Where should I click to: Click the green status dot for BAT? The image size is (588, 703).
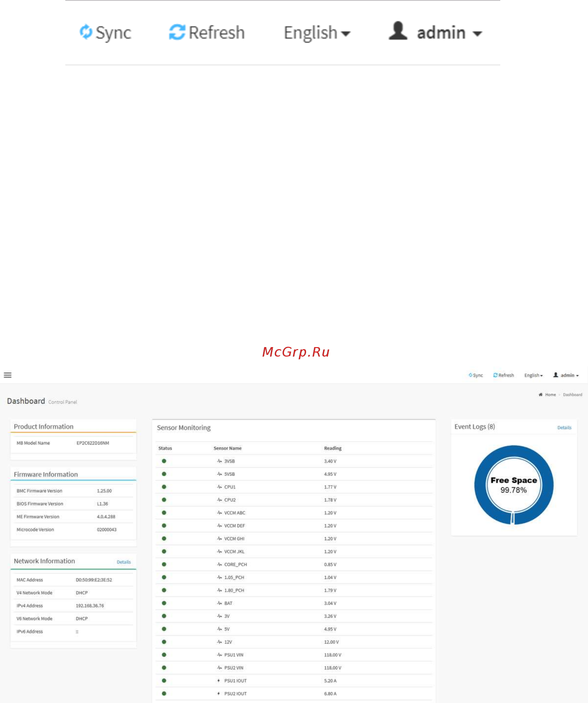point(164,603)
